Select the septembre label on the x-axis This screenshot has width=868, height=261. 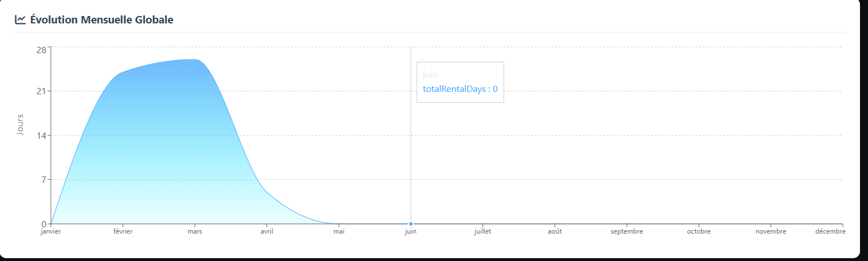tap(627, 232)
